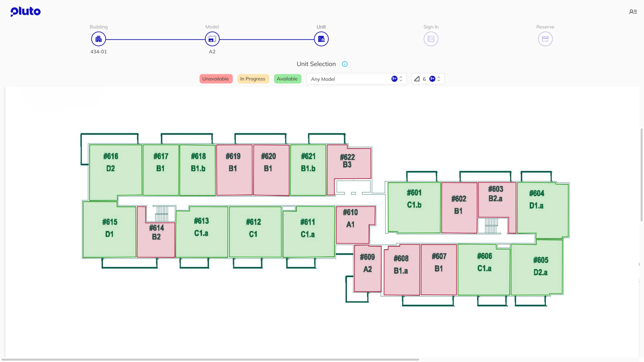Toggle the Unavailable filter
This screenshot has height=362, width=644.
(216, 79)
